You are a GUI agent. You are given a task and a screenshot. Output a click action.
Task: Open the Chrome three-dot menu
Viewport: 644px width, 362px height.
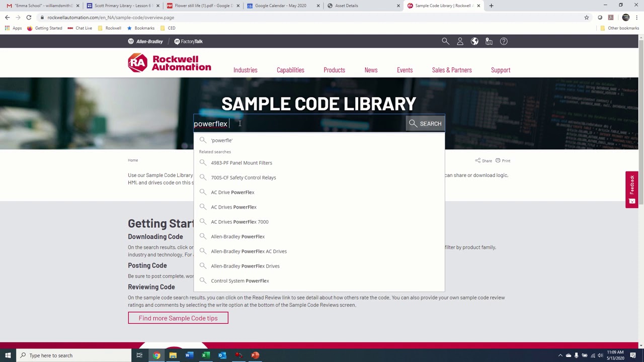(636, 18)
